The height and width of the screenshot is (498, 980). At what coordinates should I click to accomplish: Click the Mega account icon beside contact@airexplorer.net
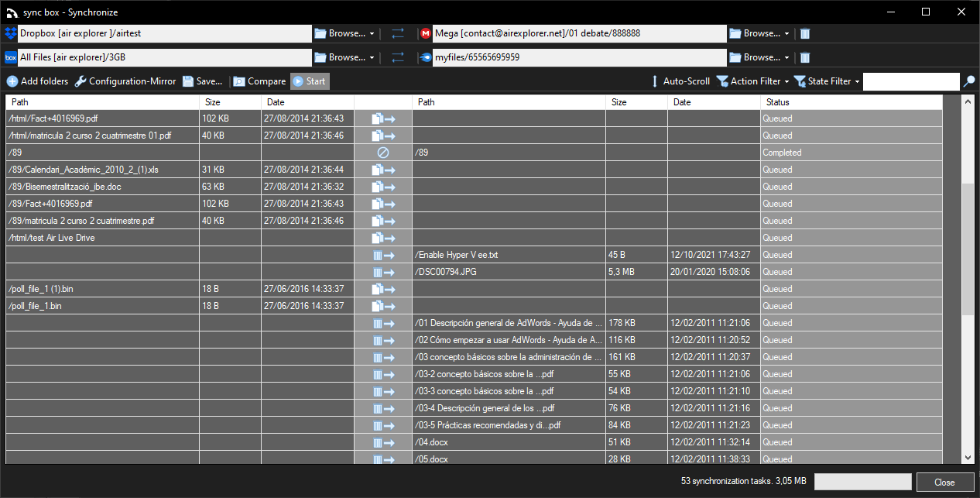pos(425,33)
